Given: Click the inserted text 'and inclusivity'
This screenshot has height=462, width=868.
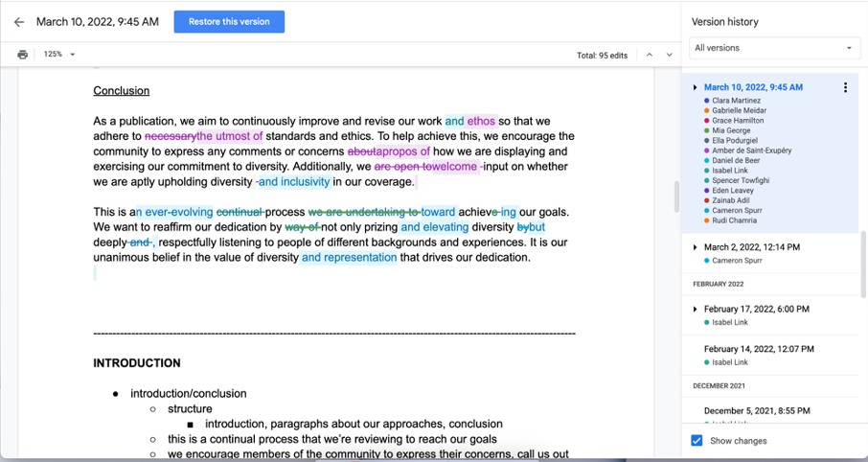Looking at the screenshot, I should click(294, 182).
